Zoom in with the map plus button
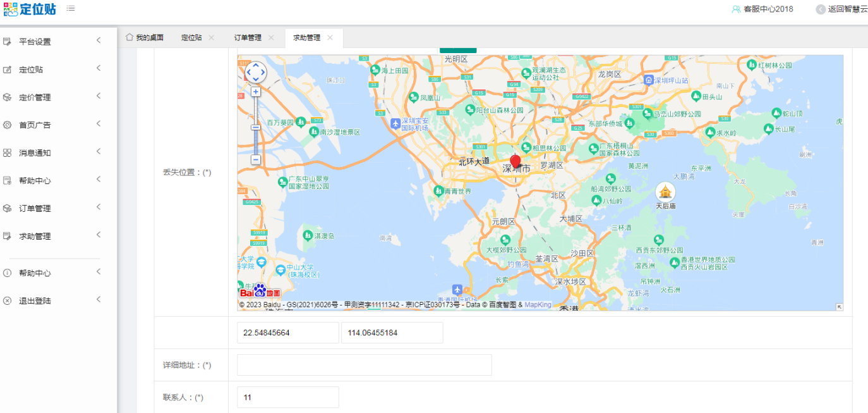868x413 pixels. click(255, 92)
